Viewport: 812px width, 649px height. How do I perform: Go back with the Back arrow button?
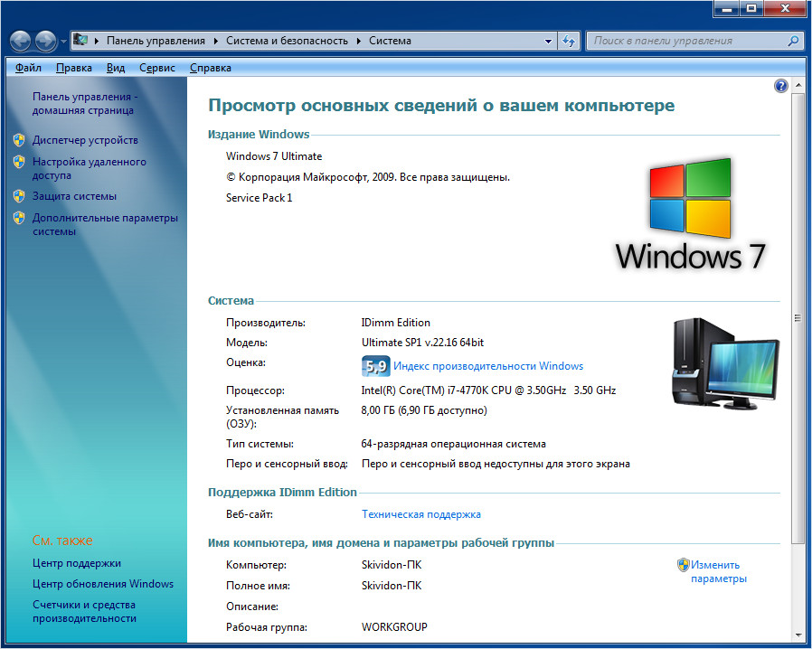tap(21, 41)
